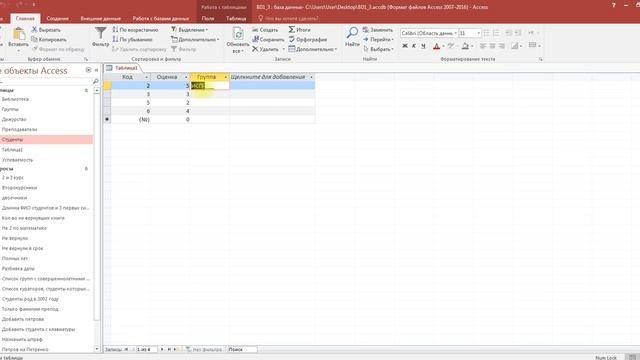This screenshot has width=640, height=360.
Task: Delete the record with Удалить
Action: click(x=265, y=49)
